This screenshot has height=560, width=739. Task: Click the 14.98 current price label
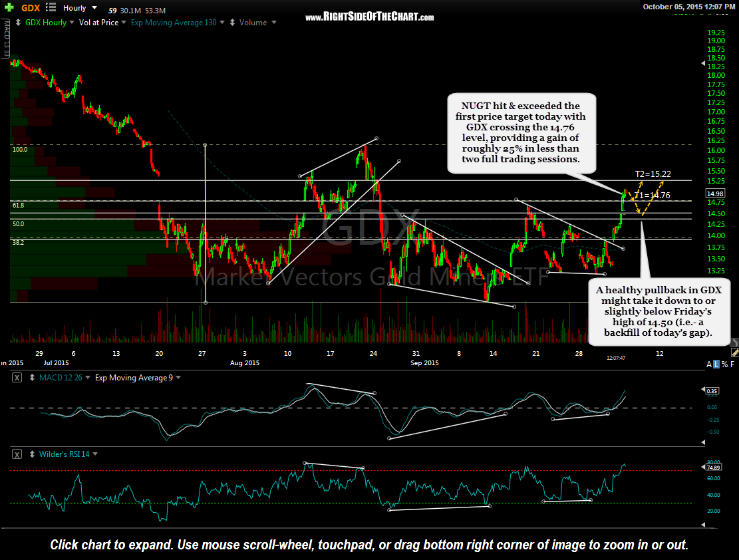coord(715,194)
